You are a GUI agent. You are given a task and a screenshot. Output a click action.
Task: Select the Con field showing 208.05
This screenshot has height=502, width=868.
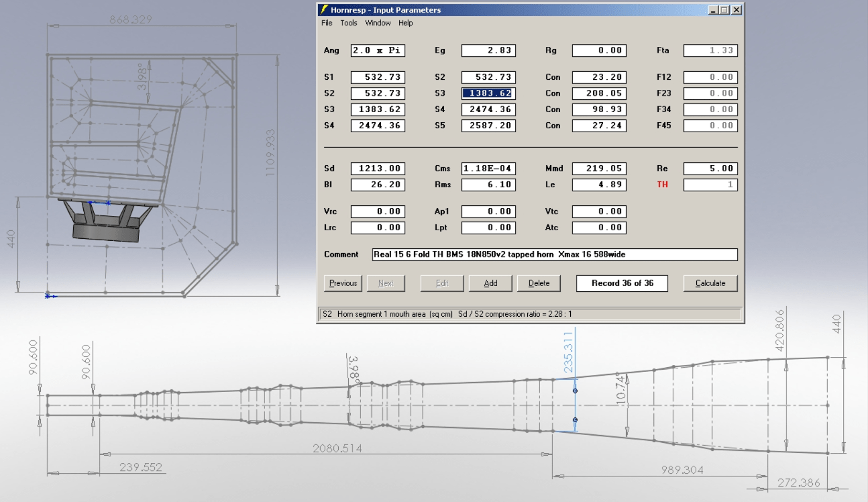pyautogui.click(x=599, y=93)
